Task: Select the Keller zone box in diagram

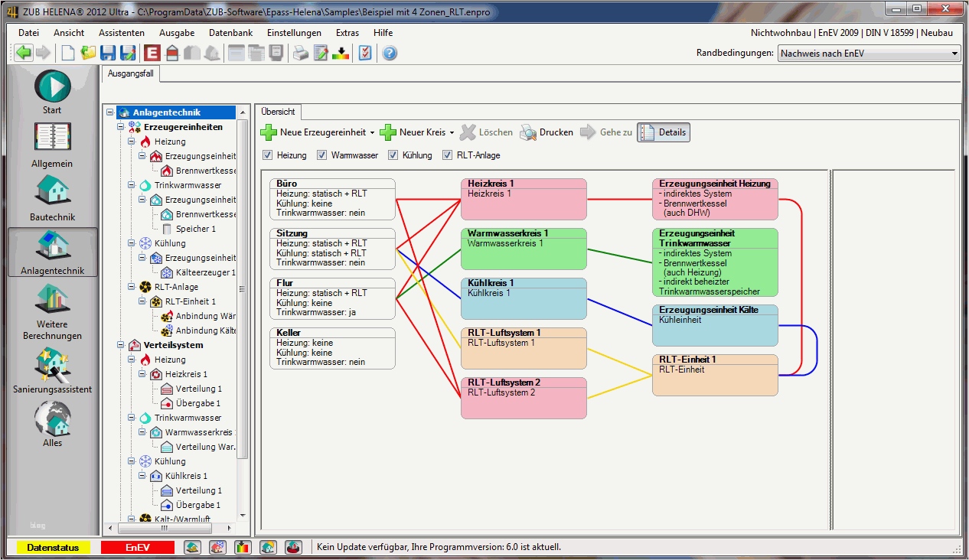Action: pyautogui.click(x=333, y=348)
